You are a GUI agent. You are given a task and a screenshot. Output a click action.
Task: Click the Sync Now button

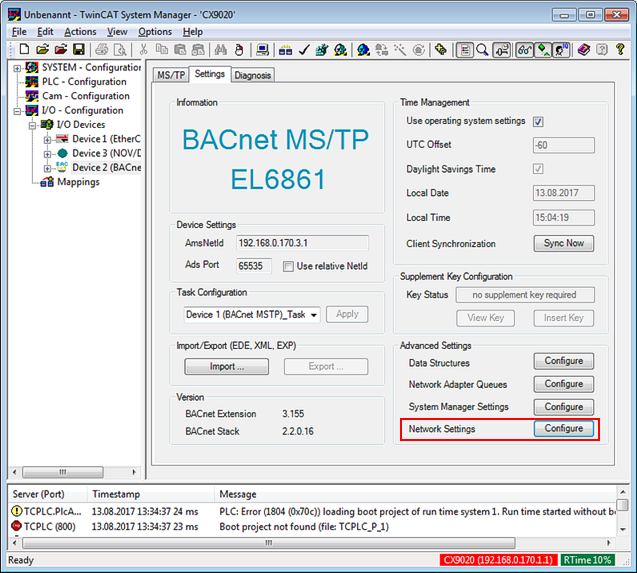pos(563,243)
